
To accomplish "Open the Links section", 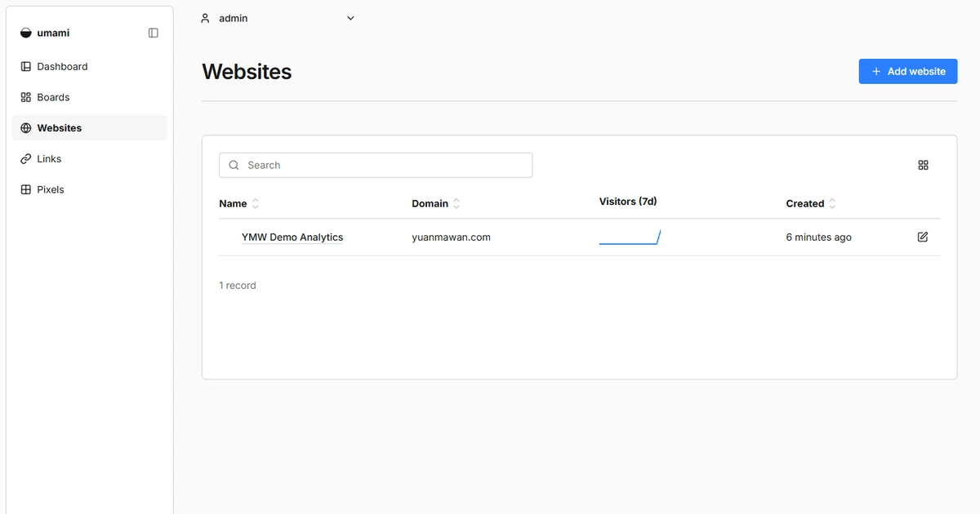I will [x=90, y=159].
